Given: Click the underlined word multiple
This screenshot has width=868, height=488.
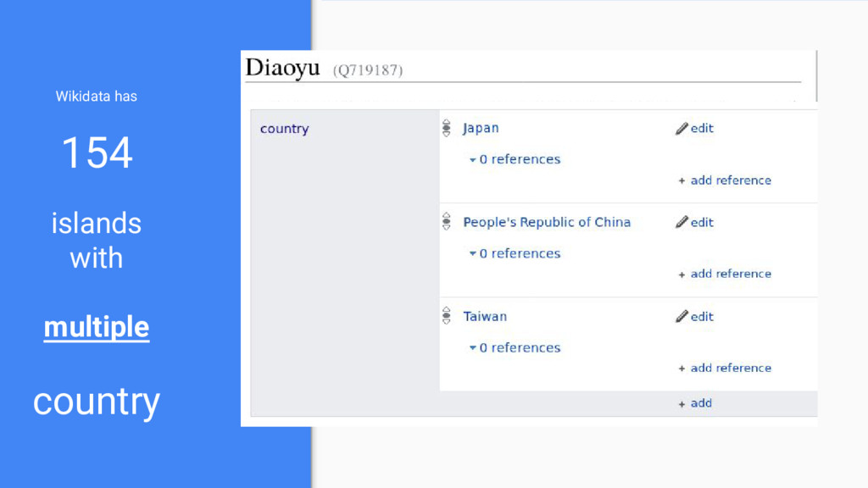Looking at the screenshot, I should 97,327.
